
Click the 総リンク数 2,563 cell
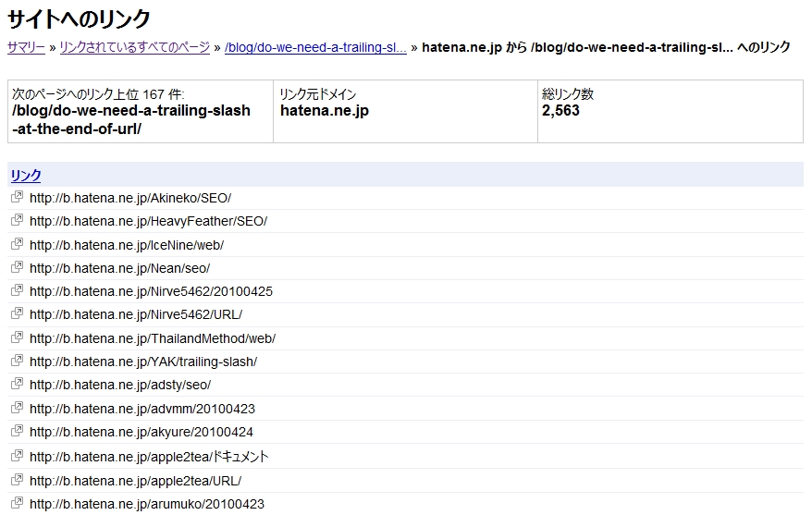tap(671, 111)
